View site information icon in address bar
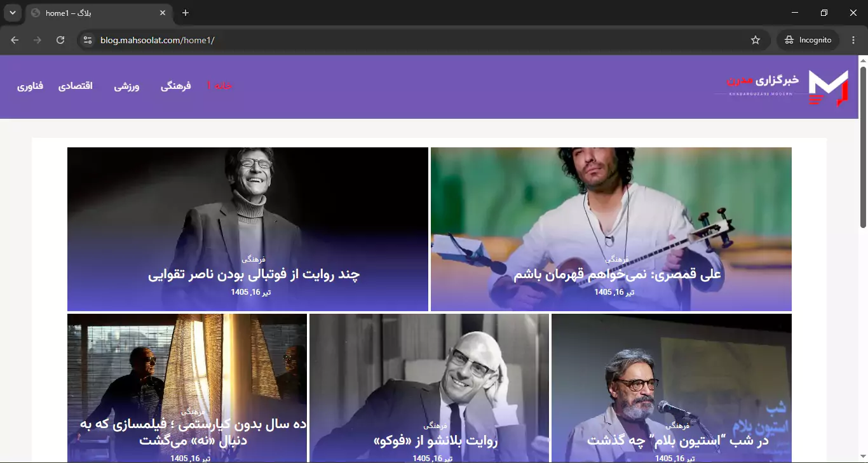This screenshot has height=463, width=868. pos(88,40)
